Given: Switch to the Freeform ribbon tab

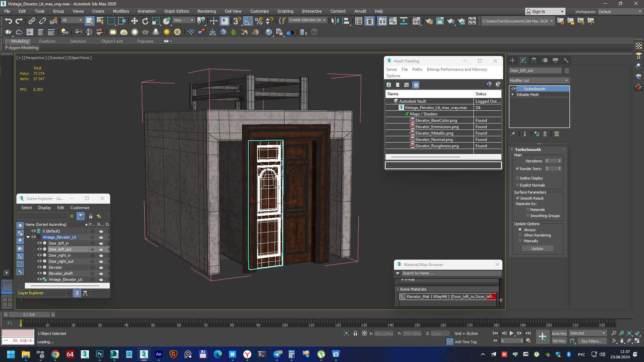Looking at the screenshot, I should (x=47, y=41).
